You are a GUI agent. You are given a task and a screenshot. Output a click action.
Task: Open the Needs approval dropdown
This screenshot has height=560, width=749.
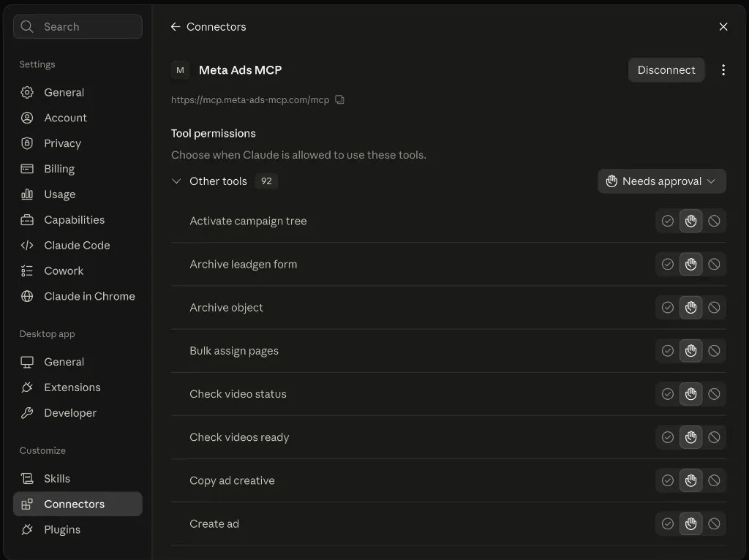point(661,181)
